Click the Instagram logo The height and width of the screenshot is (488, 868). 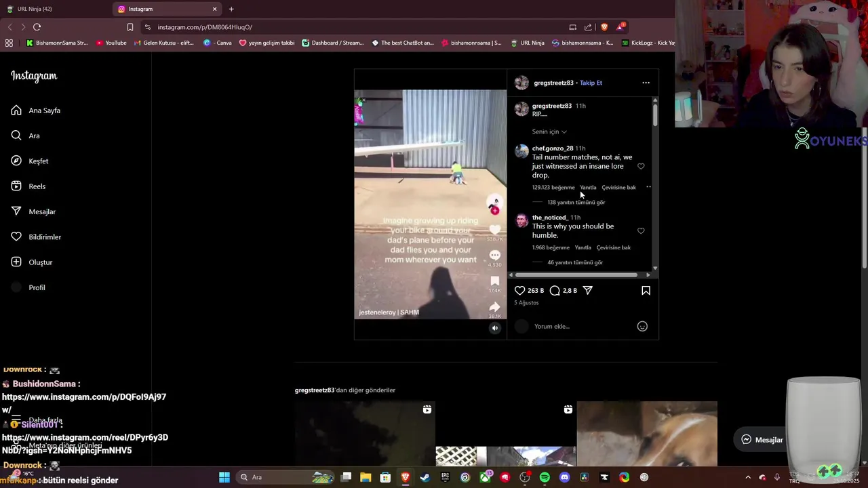(34, 76)
